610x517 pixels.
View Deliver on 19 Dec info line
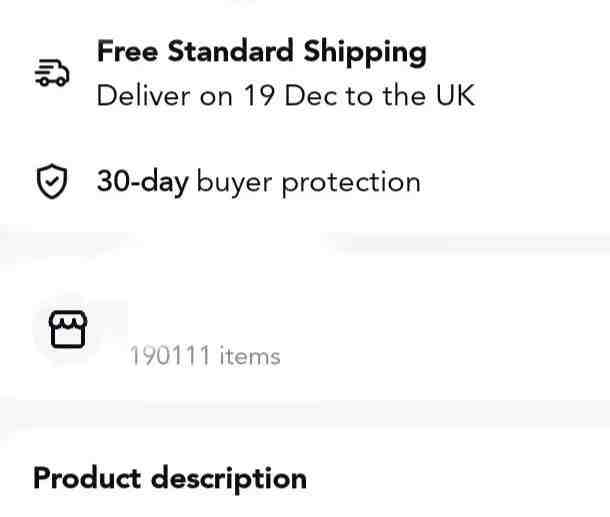click(x=286, y=95)
